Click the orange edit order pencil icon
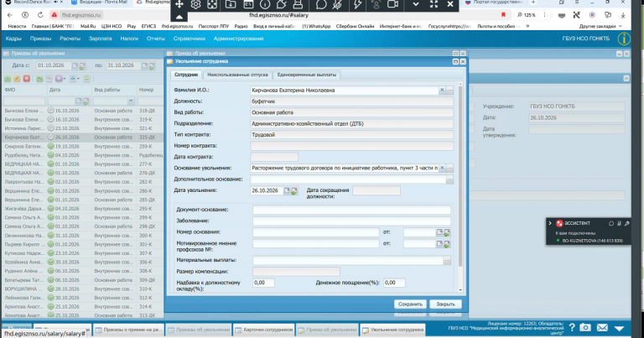Image resolution: width=644 pixels, height=338 pixels. (x=17, y=79)
